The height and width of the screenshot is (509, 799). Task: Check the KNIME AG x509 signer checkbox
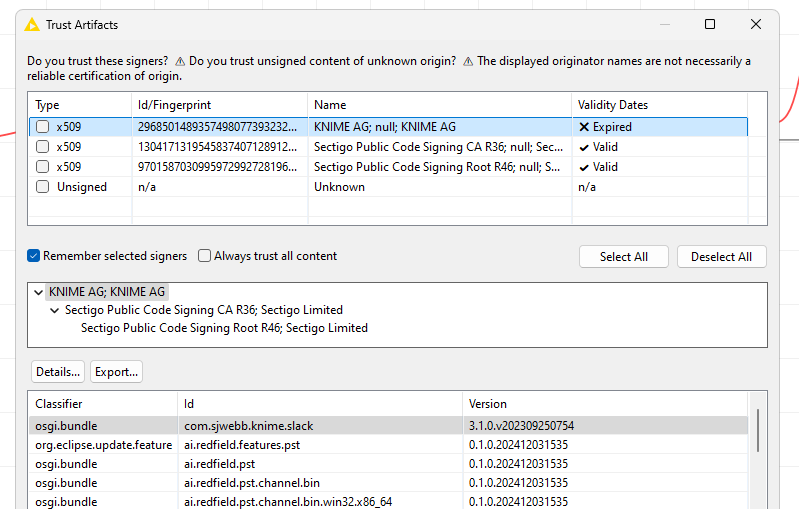pyautogui.click(x=43, y=127)
